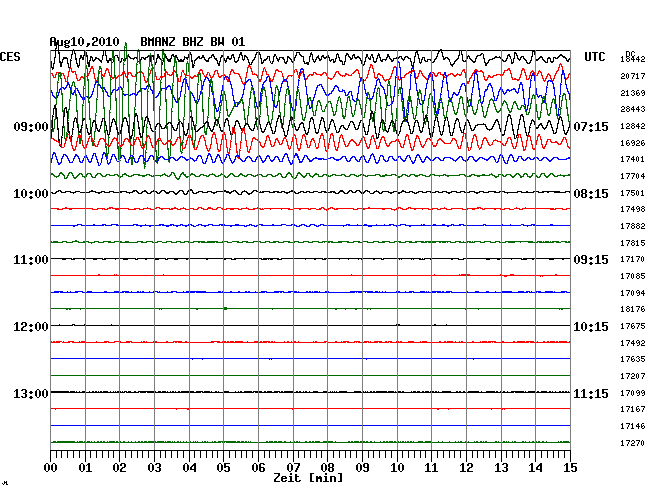Image resolution: width=650 pixels, height=494 pixels.
Task: Click the "12" minute axis label
Action: (x=466, y=468)
